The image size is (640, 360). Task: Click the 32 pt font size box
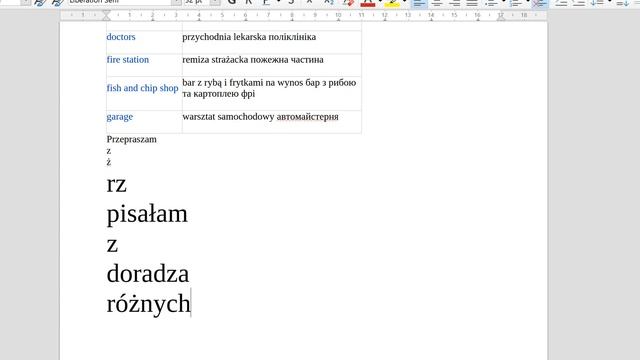[196, 2]
